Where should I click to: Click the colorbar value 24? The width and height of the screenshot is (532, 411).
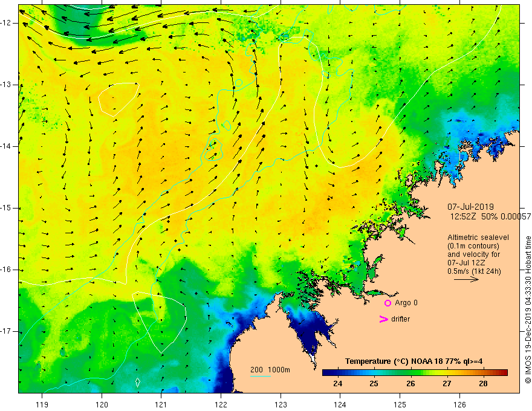[x=337, y=384]
